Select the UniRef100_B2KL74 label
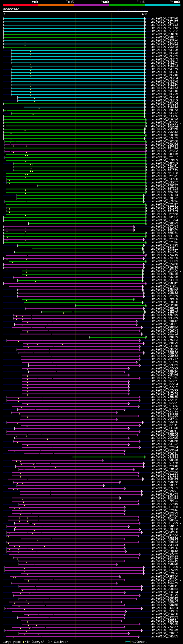This screenshot has height=644, width=183. [164, 195]
